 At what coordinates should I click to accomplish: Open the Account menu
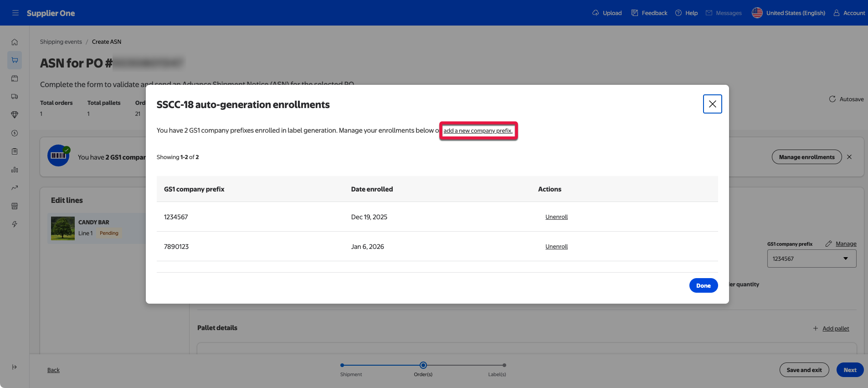(x=849, y=13)
